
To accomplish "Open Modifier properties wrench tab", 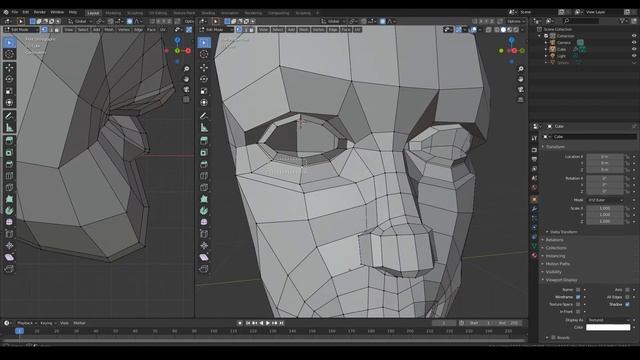I will coord(534,209).
